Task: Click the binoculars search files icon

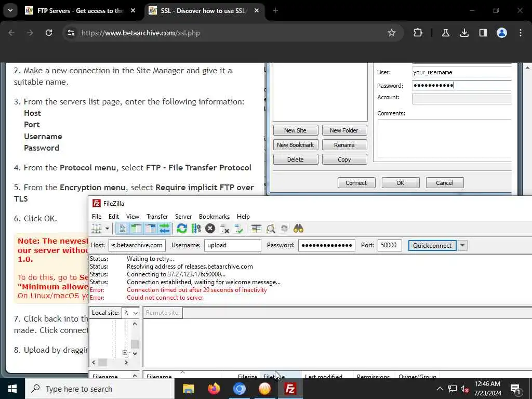Action: tap(298, 229)
